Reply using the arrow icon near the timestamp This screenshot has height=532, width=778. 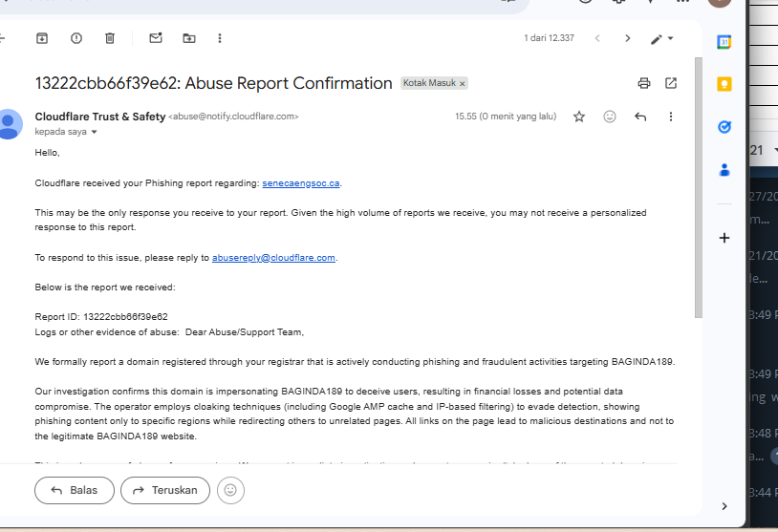640,117
